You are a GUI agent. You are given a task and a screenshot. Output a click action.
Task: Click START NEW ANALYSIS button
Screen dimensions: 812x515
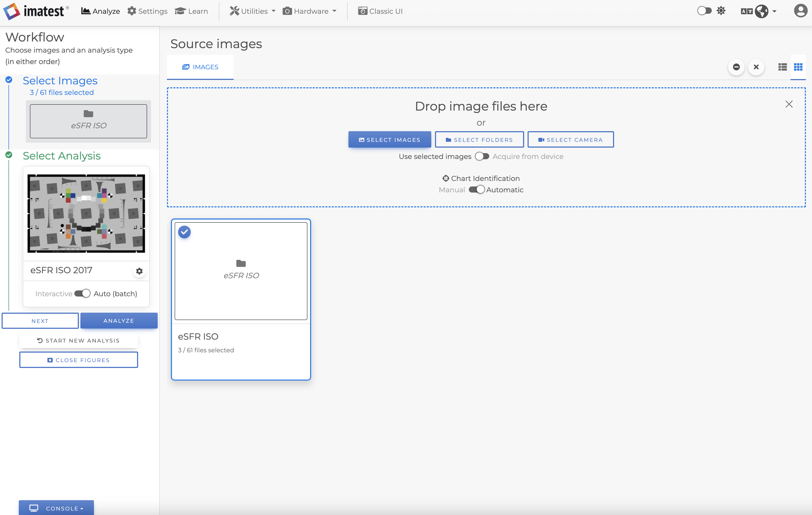coord(79,341)
